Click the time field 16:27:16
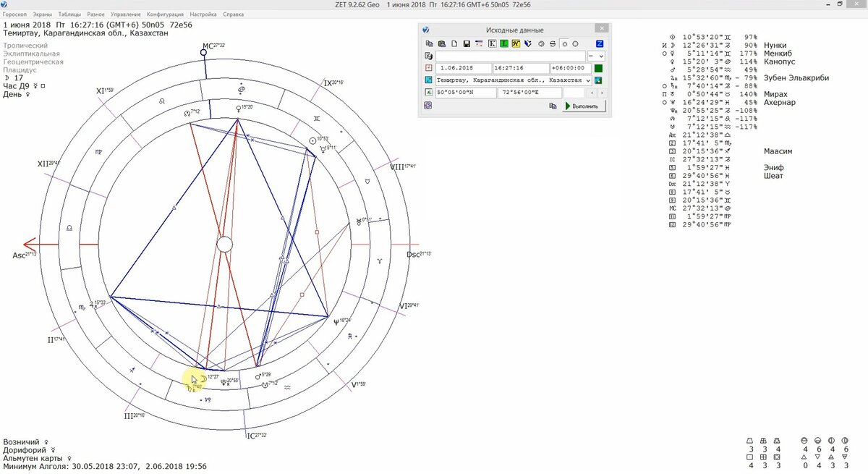868x474 pixels. 521,68
